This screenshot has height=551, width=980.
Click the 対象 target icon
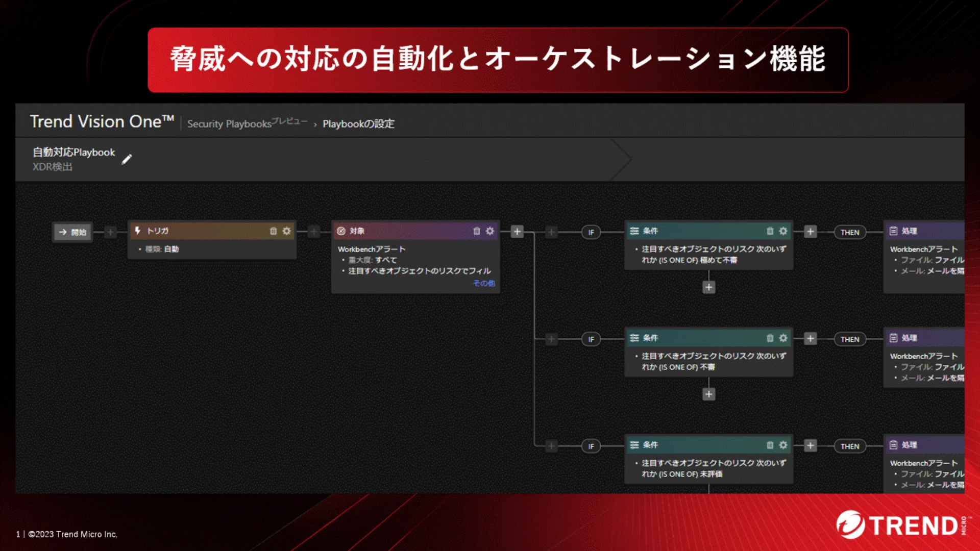(x=341, y=231)
